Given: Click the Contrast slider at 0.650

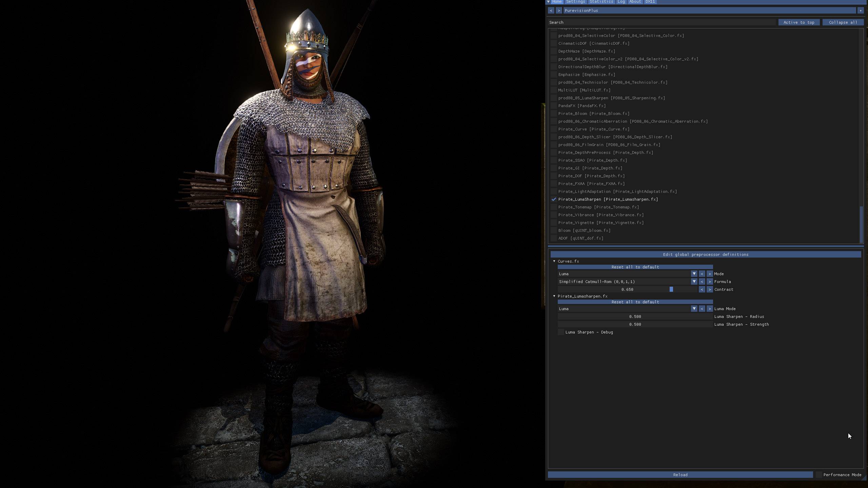Looking at the screenshot, I should pyautogui.click(x=628, y=289).
